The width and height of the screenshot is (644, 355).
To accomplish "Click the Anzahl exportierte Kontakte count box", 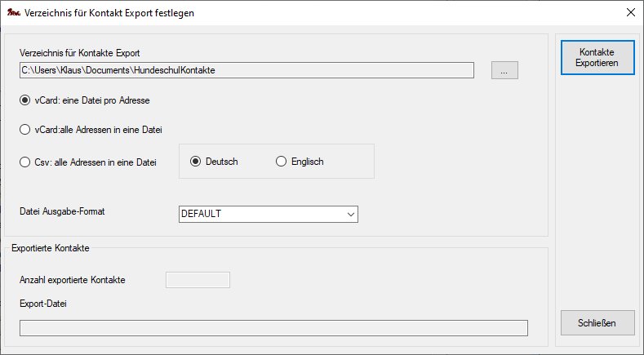I will coord(198,280).
